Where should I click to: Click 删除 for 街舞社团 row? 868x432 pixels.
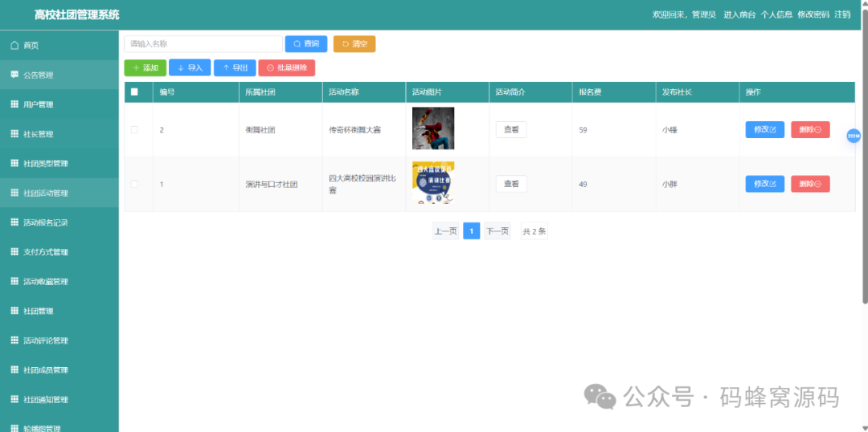(810, 129)
